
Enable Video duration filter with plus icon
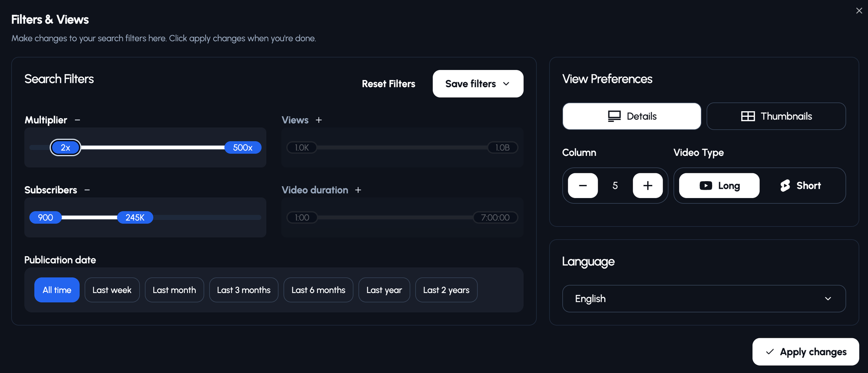(x=358, y=190)
